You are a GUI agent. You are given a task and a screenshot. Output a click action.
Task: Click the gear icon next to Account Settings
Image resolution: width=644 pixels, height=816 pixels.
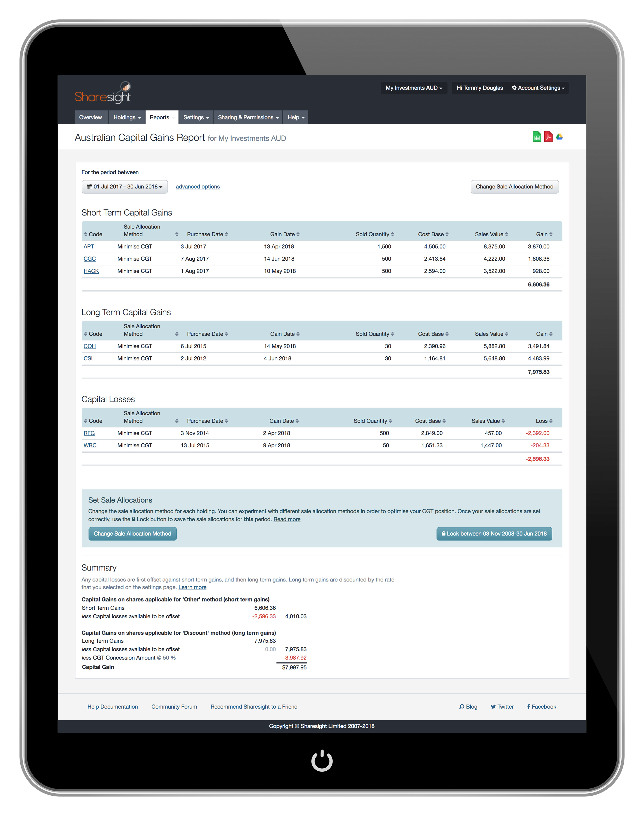coord(514,88)
